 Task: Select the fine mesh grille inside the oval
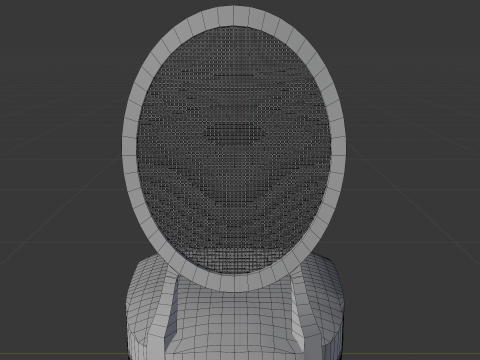(233, 150)
